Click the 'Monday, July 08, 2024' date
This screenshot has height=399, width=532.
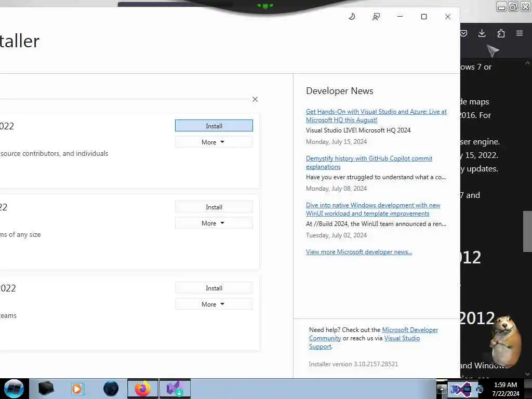pyautogui.click(x=336, y=188)
